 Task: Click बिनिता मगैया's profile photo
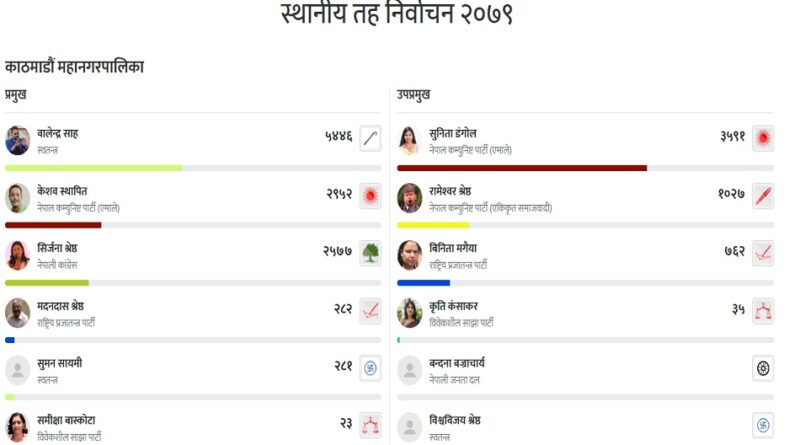(x=410, y=255)
